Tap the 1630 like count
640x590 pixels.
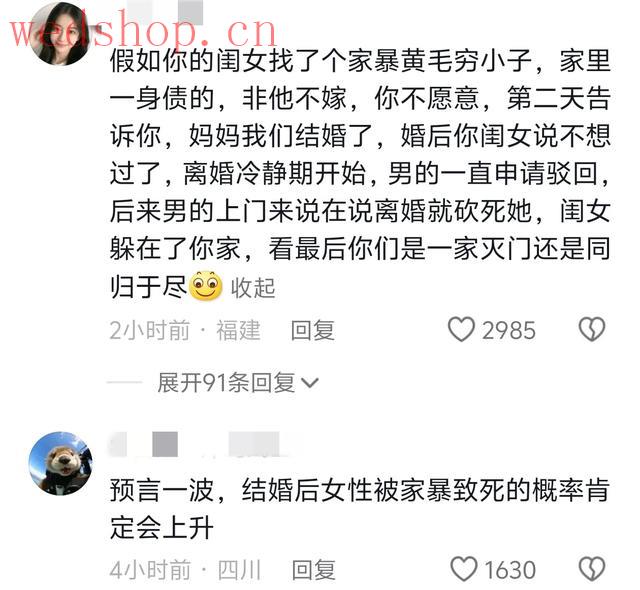[509, 570]
